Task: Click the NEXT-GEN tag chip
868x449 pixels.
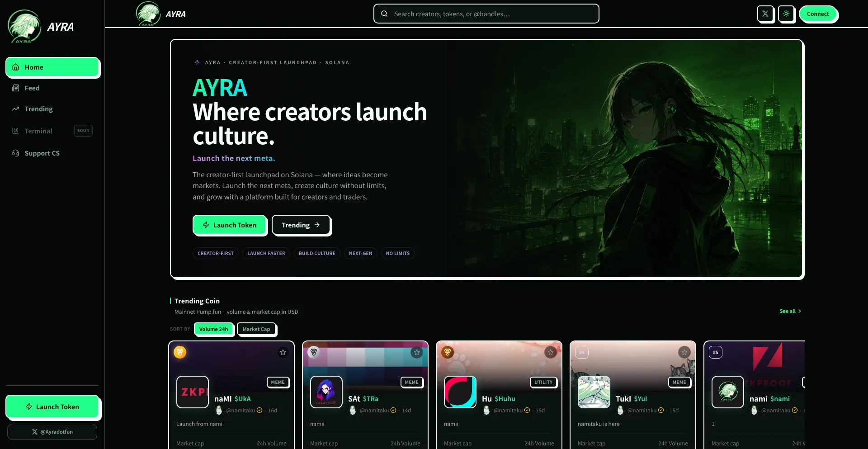Action: tap(361, 253)
